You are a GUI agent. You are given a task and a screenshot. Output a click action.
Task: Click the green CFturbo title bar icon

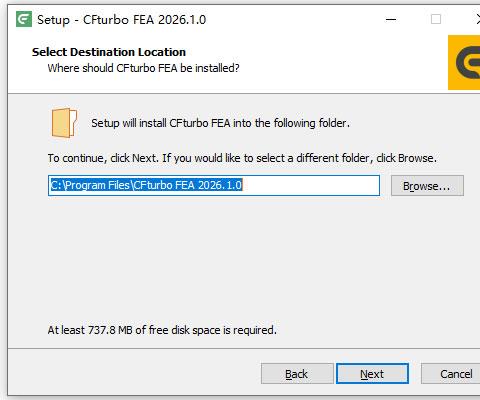(x=24, y=19)
